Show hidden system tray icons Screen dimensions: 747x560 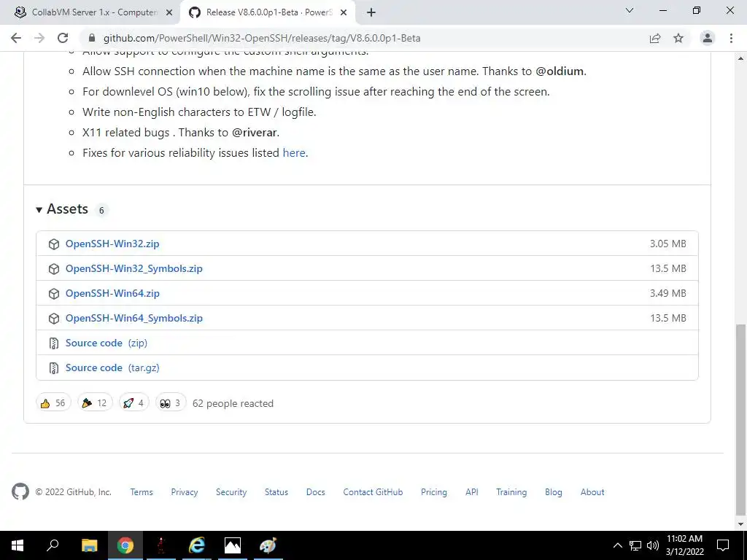pos(617,545)
